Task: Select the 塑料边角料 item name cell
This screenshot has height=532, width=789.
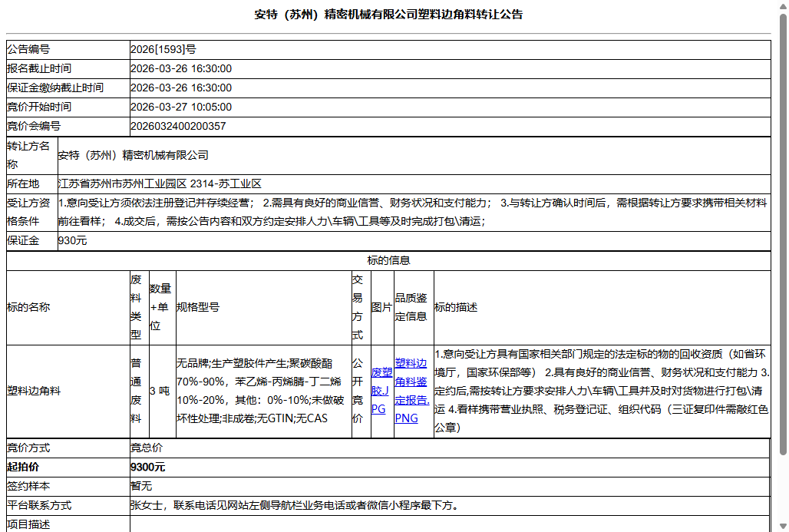Action: point(38,390)
